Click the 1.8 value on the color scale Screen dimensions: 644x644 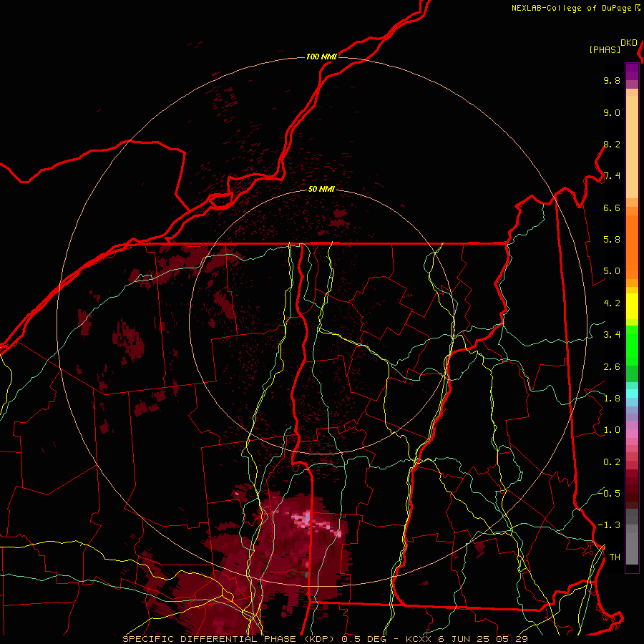(612, 399)
